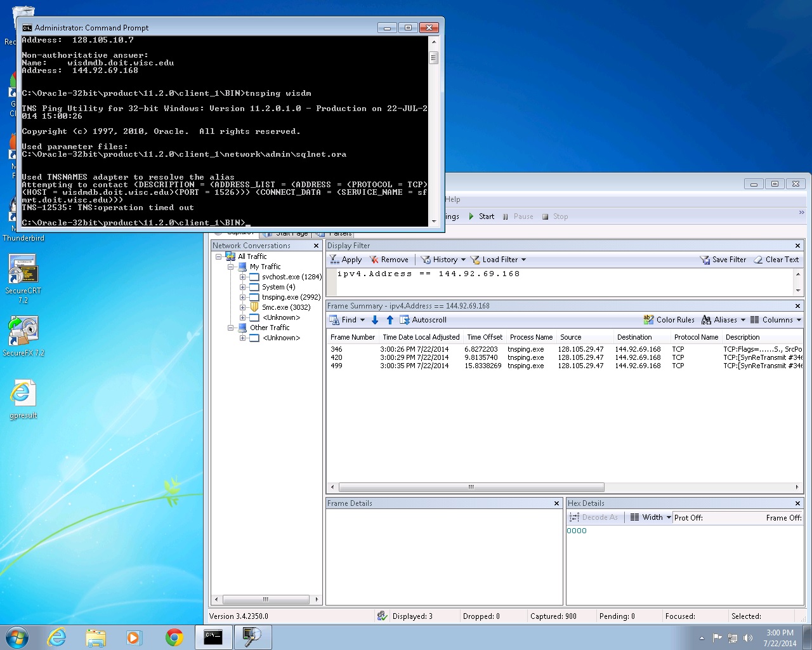Collapse the Other Traffic node
This screenshot has height=650, width=812.
click(x=230, y=328)
